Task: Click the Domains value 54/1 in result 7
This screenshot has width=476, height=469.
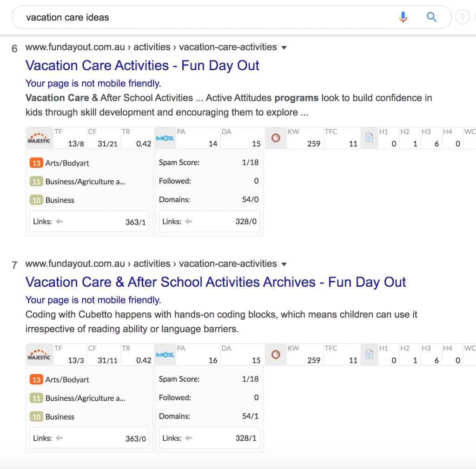Action: [x=250, y=416]
